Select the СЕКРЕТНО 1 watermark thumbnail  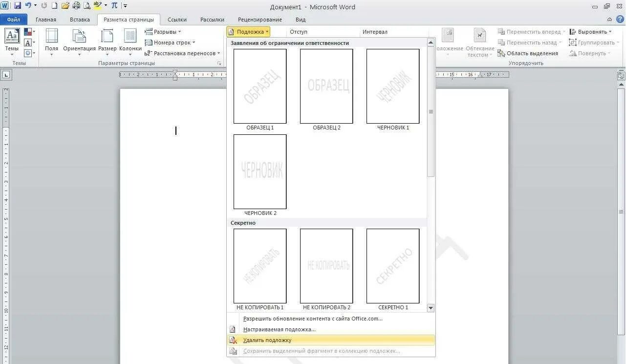click(393, 266)
